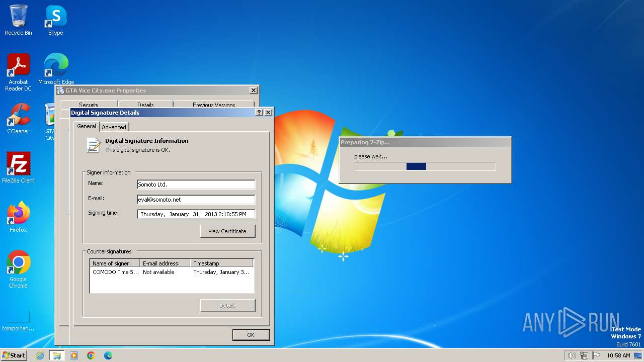Select the Details tab in Properties window

click(x=145, y=105)
